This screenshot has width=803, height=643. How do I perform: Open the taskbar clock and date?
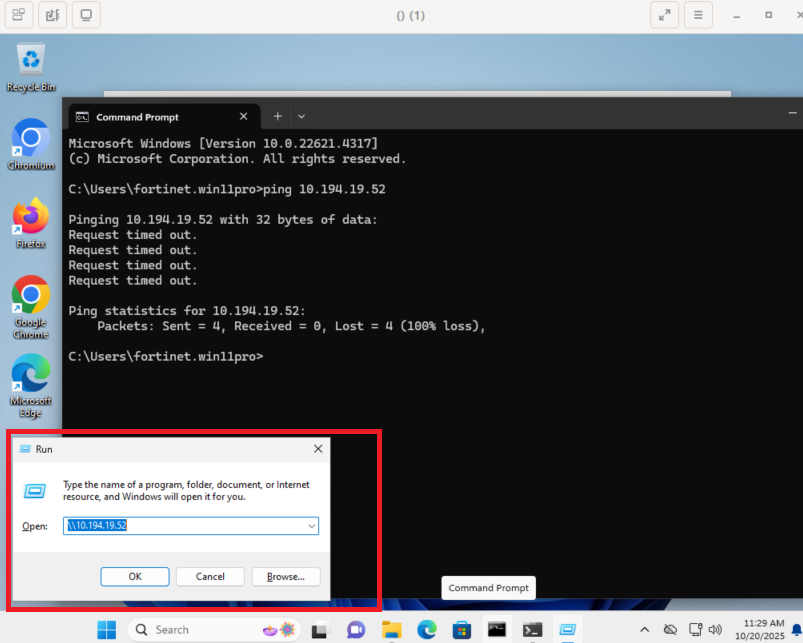coord(760,630)
